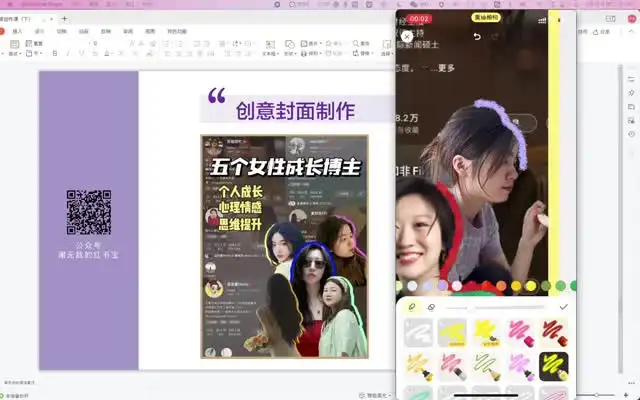
Task: Select the eraser tool icon
Action: click(431, 307)
